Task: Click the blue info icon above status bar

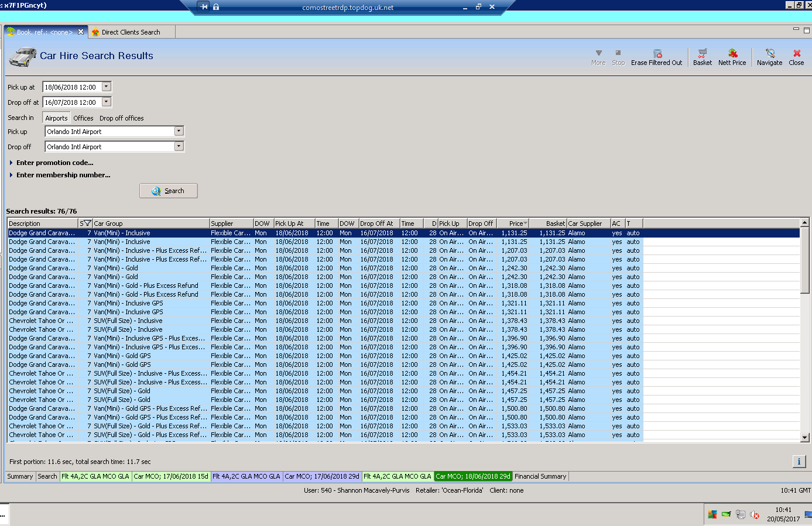Action: tap(799, 462)
